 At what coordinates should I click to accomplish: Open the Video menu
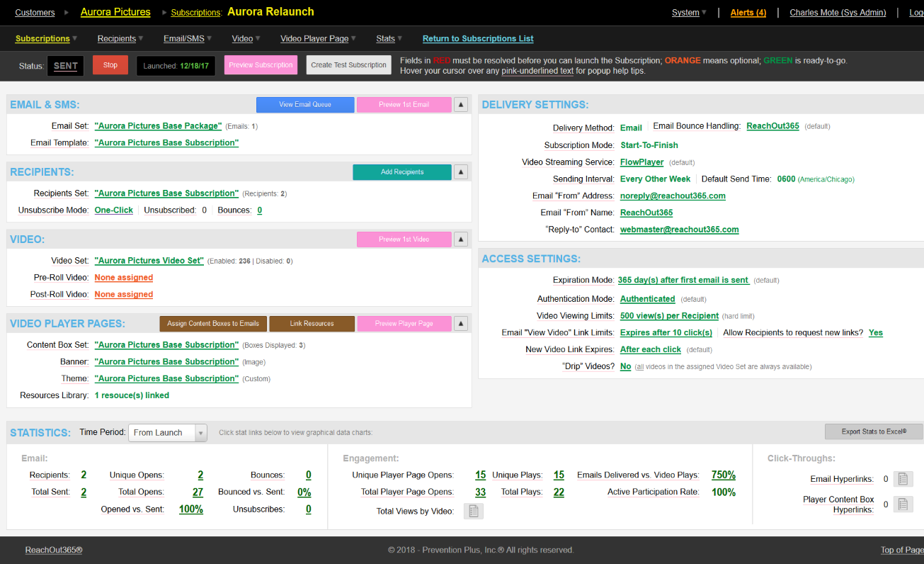[x=246, y=39]
